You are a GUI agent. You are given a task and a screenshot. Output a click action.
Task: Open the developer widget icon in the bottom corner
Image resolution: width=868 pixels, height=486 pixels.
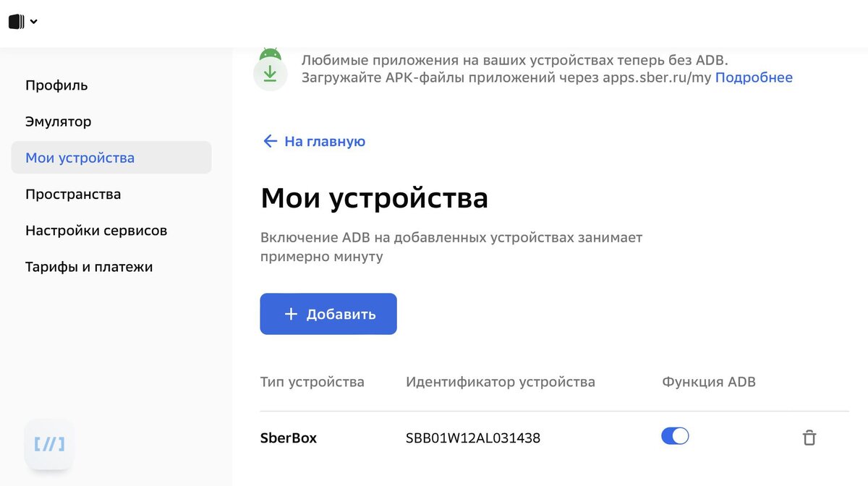(48, 444)
